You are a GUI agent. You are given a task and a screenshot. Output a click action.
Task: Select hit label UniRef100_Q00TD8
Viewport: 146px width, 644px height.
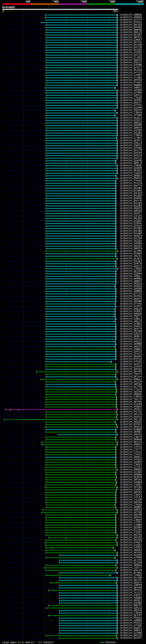click(131, 372)
